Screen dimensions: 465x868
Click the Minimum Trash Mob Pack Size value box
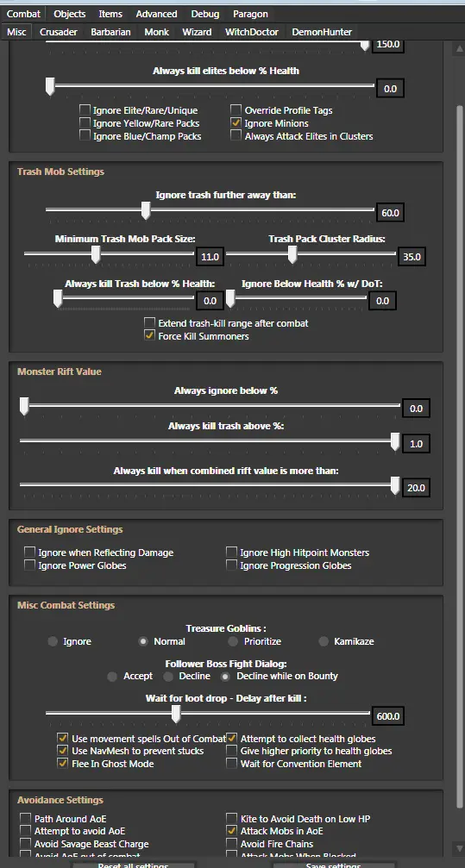coord(210,257)
